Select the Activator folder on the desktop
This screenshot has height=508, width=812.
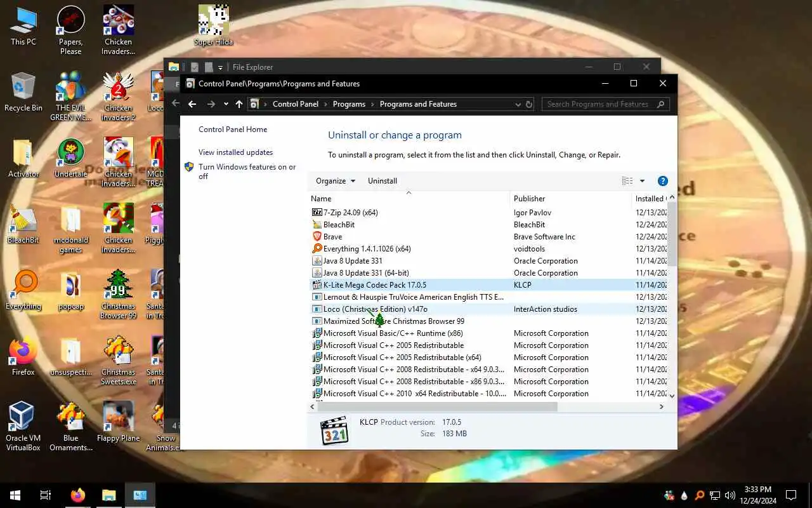pos(23,159)
